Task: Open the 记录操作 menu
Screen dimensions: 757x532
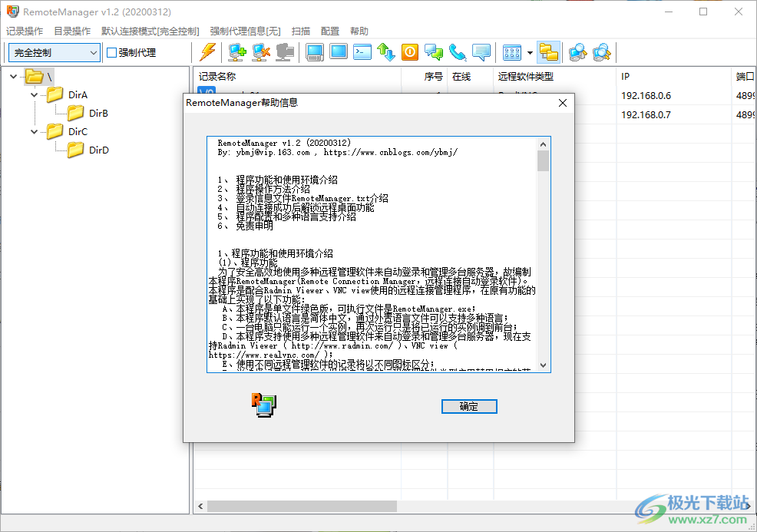Action: pyautogui.click(x=25, y=31)
